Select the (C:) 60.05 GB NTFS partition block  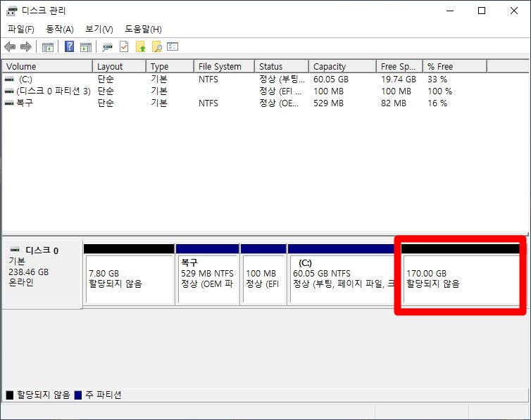pos(341,274)
